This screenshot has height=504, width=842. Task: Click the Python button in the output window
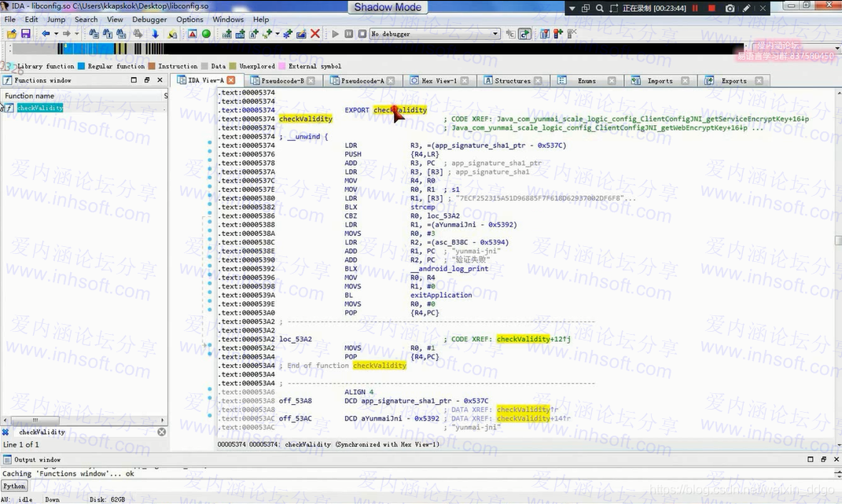14,486
